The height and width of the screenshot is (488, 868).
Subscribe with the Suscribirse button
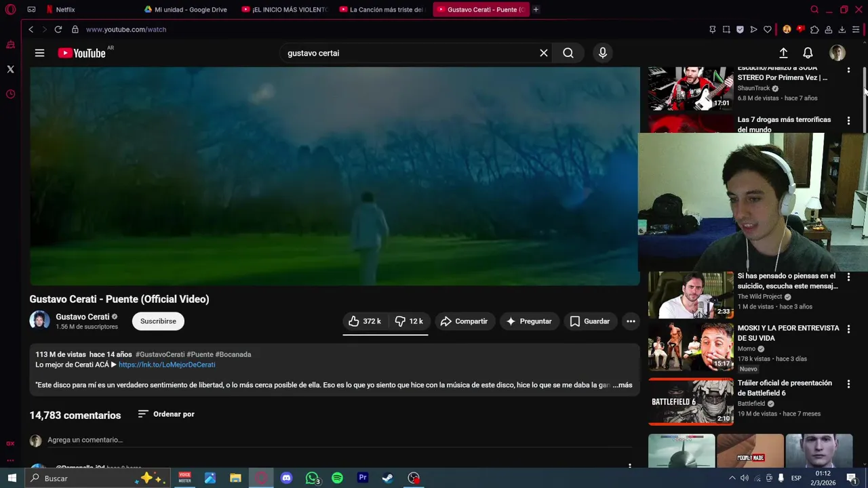pos(158,321)
